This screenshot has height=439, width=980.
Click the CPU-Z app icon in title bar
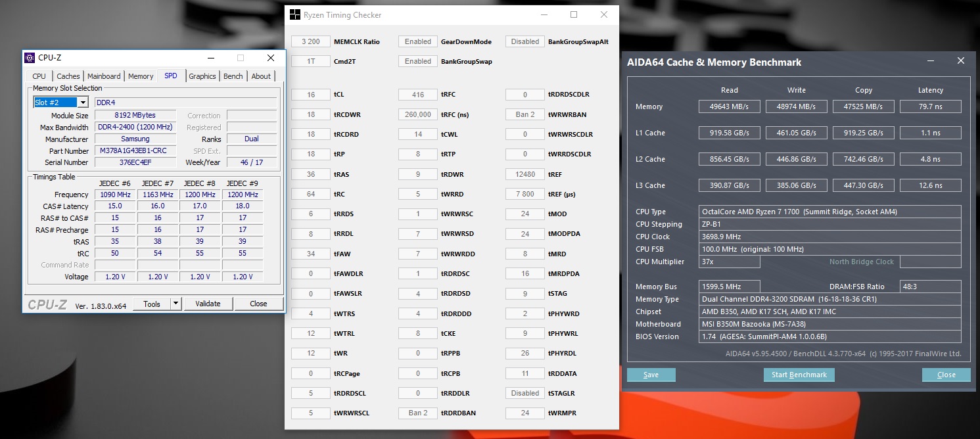pyautogui.click(x=30, y=58)
